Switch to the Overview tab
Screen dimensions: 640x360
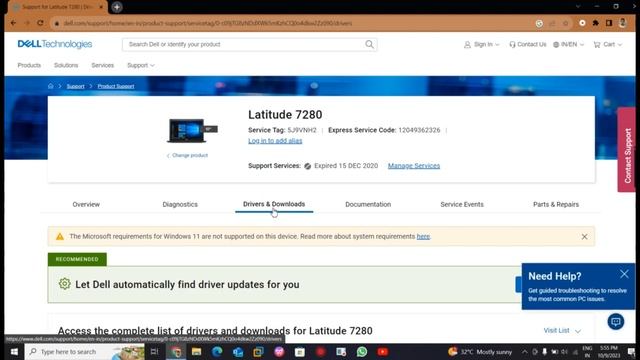click(x=86, y=204)
